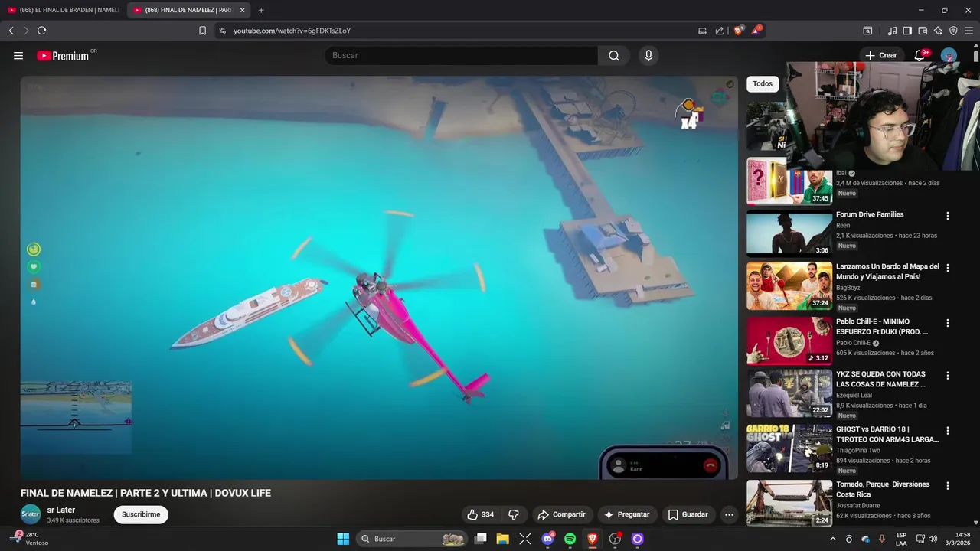Viewport: 980px width, 551px height.
Task: Like the video with thumbs up
Action: click(481, 514)
